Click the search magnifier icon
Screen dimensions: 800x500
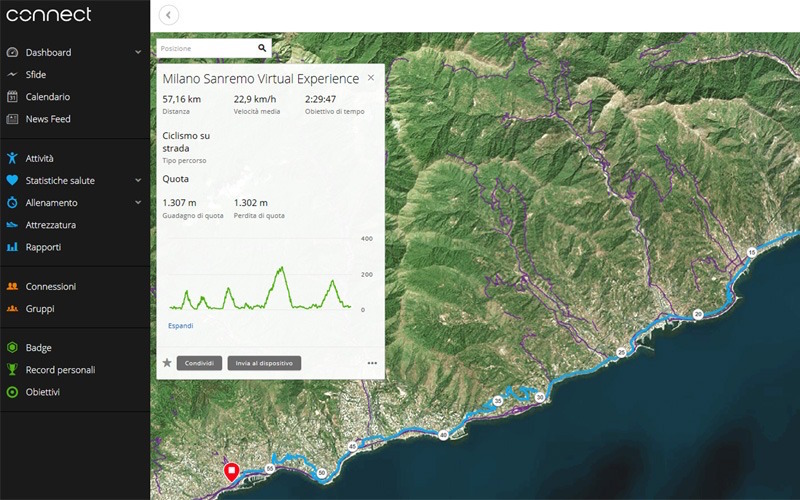[x=262, y=48]
